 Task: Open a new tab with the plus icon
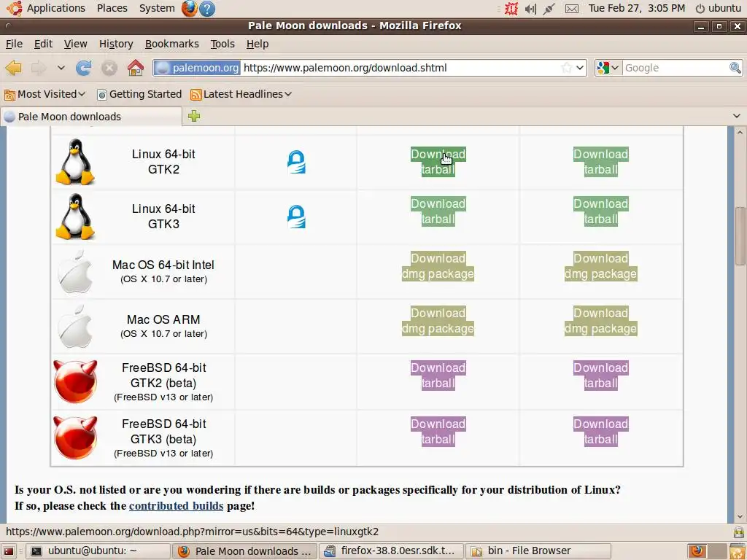tap(194, 116)
